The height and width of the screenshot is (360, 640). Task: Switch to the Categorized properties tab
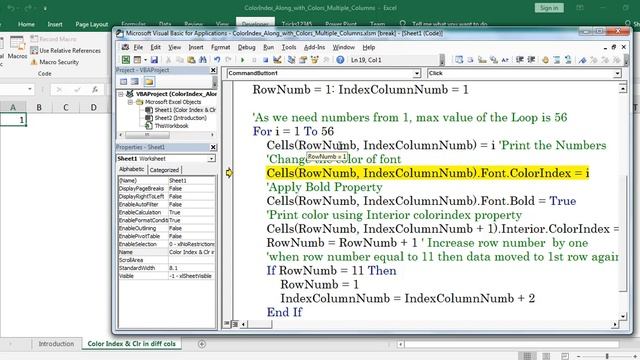coord(164,170)
